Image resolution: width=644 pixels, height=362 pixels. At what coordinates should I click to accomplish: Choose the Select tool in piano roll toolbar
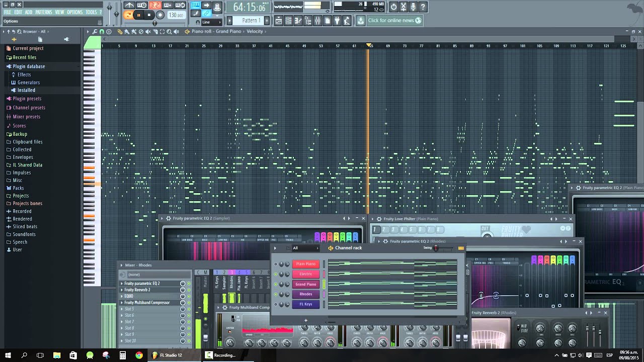[162, 32]
